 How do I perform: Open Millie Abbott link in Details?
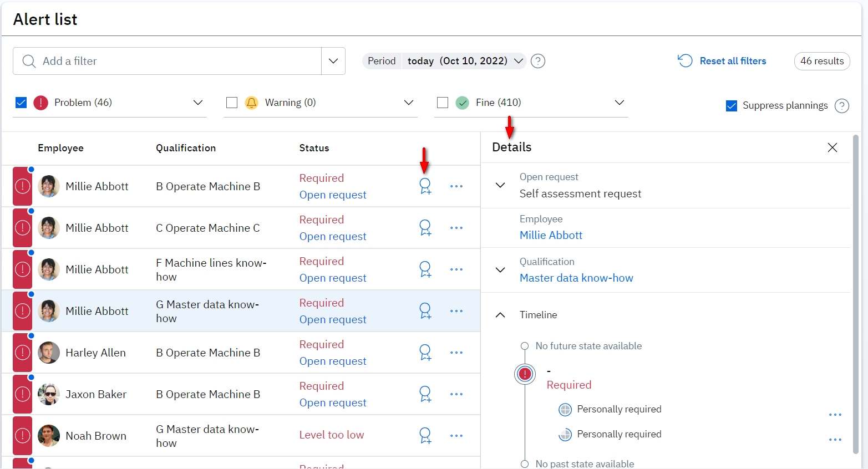tap(550, 235)
